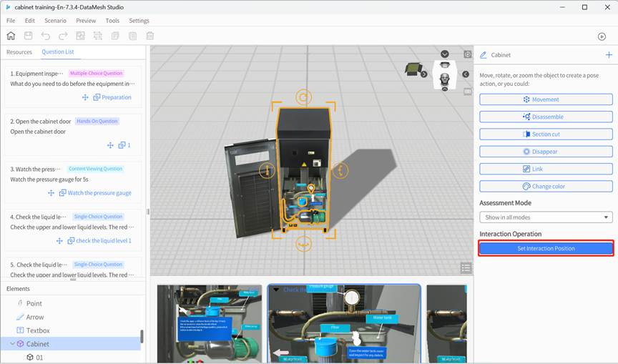The width and height of the screenshot is (618, 364).
Task: Select Textbox in the Elements list
Action: point(38,330)
